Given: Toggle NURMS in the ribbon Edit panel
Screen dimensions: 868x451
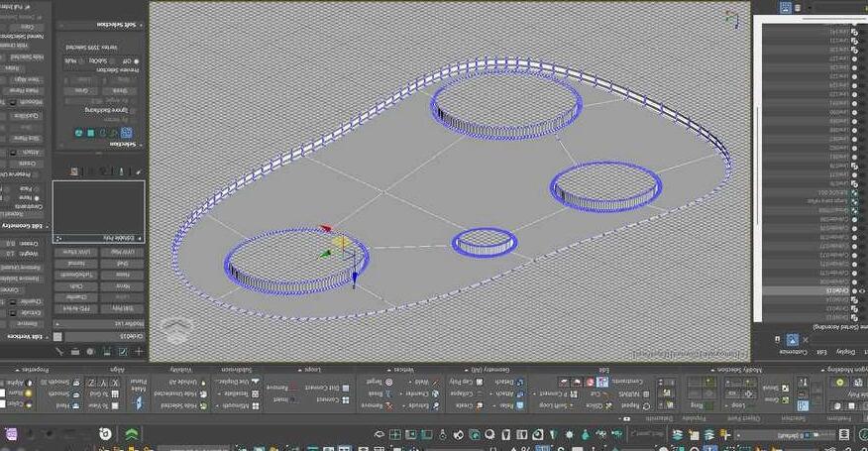Looking at the screenshot, I should tap(634, 394).
